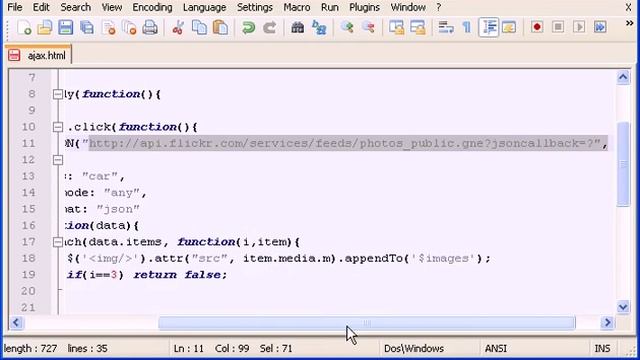This screenshot has width=640, height=360.
Task: Toggle Show All Characters pilcrow icon
Action: 467,28
